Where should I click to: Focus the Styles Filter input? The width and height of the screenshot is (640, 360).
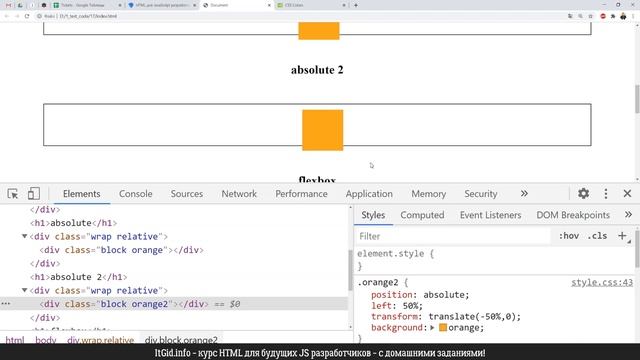point(453,236)
